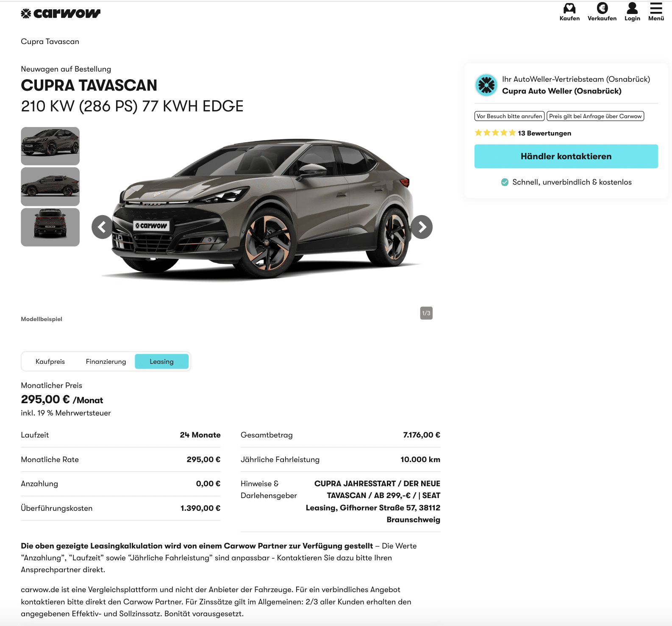
Task: Click the Vor Besuch bitte anrufen tag
Action: (509, 116)
